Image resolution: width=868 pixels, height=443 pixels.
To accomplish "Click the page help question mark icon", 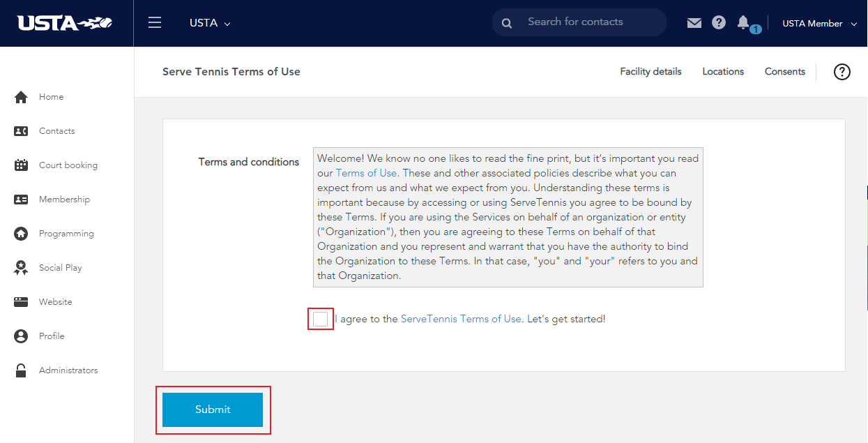I will [842, 72].
